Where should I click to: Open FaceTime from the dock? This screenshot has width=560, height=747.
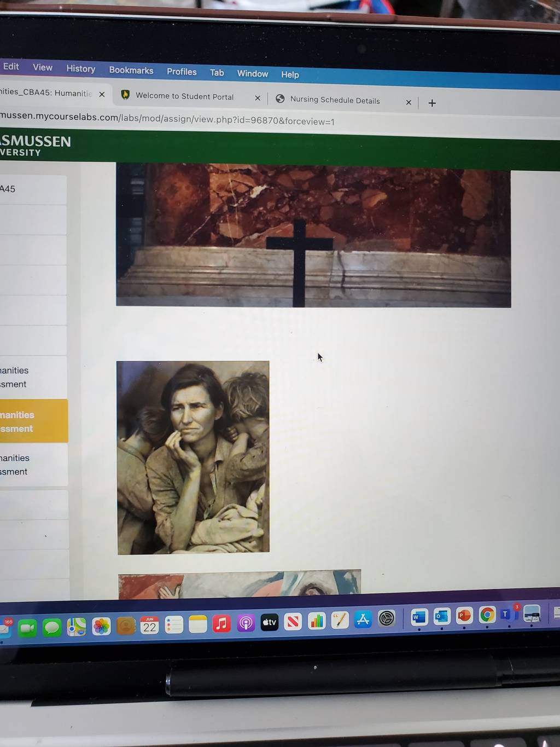[x=27, y=628]
